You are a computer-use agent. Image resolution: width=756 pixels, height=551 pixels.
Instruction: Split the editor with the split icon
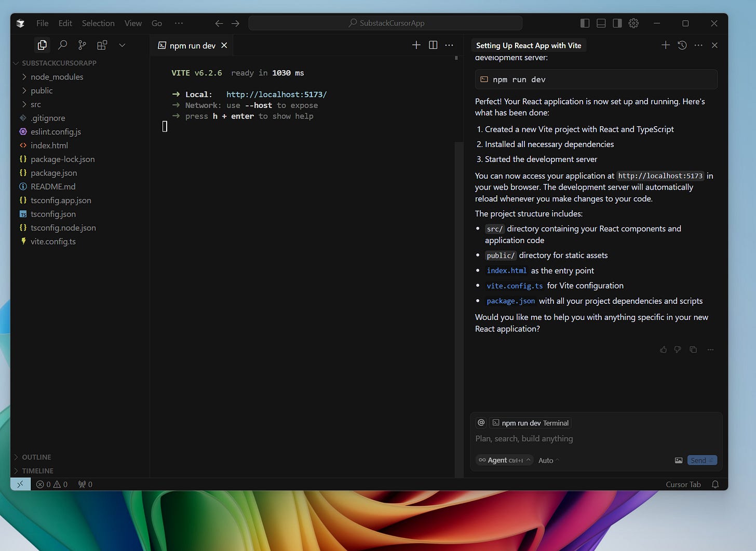click(433, 45)
